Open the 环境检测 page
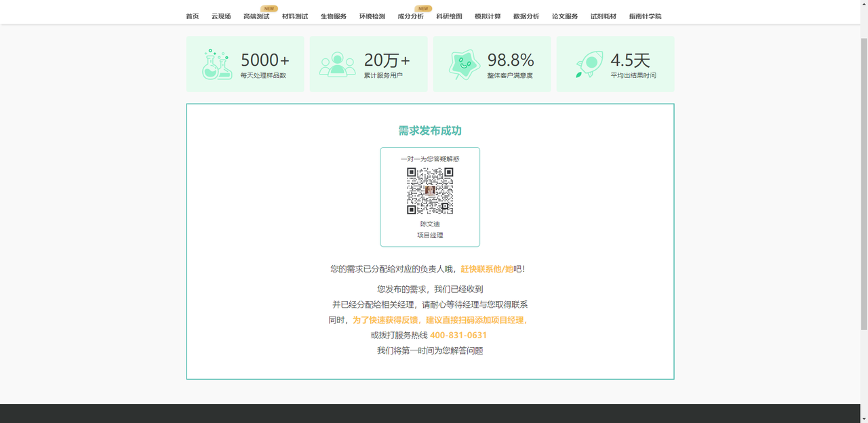This screenshot has width=868, height=423. [x=372, y=16]
